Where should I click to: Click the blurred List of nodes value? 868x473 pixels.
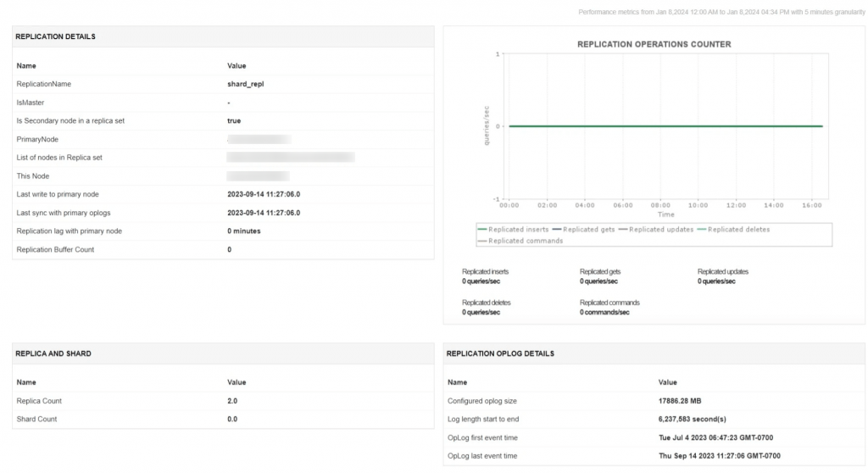(x=291, y=158)
